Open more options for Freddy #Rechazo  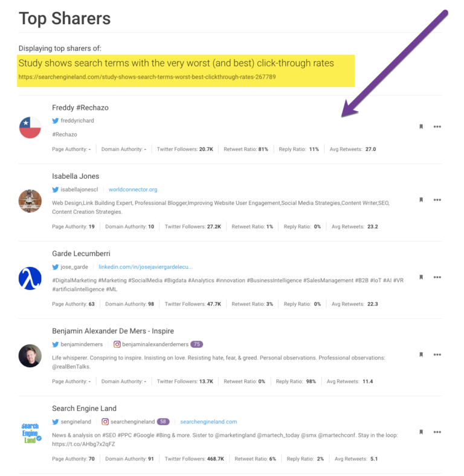[437, 127]
